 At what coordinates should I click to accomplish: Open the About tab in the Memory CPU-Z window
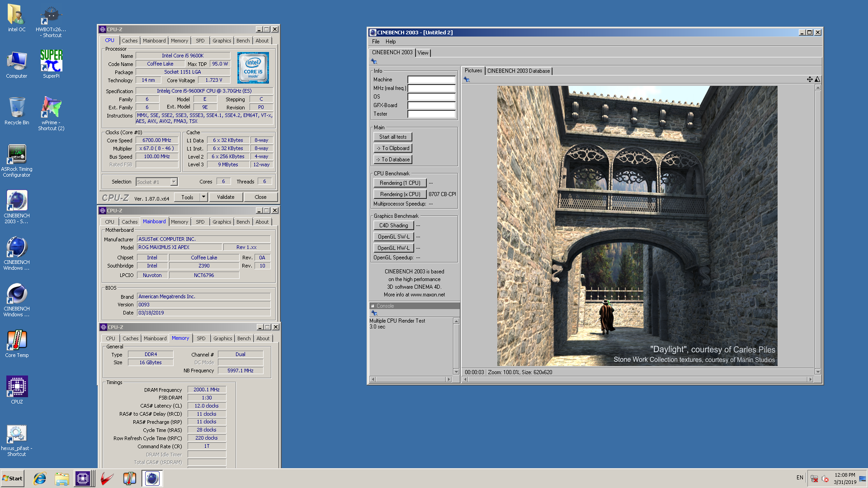(x=263, y=338)
